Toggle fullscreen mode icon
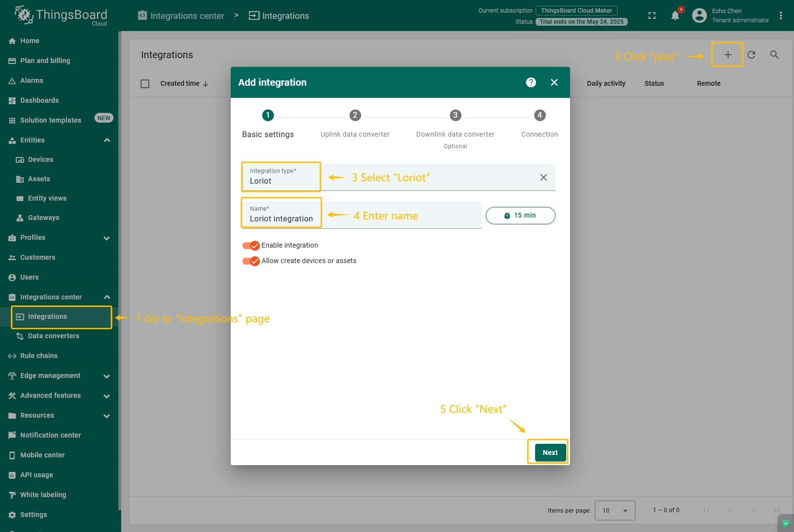The image size is (794, 532). [x=652, y=16]
